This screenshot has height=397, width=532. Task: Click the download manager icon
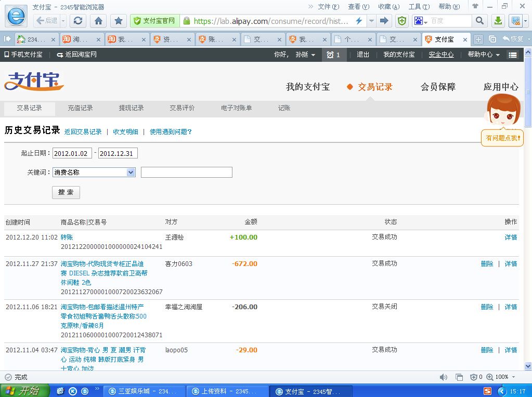pos(498,21)
